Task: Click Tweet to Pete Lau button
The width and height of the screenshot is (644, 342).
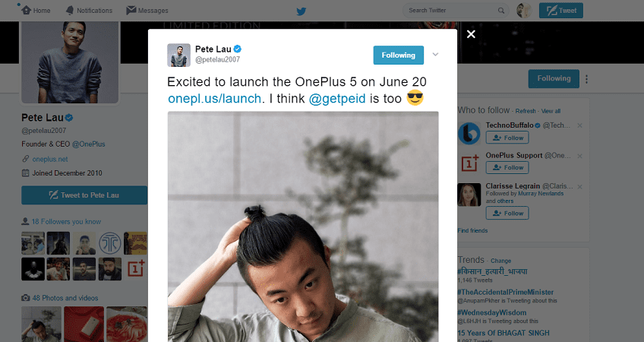Action: pos(84,195)
